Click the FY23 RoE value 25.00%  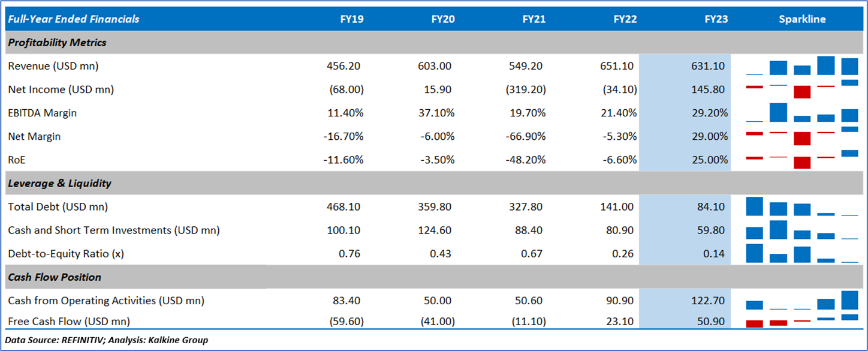coord(710,160)
